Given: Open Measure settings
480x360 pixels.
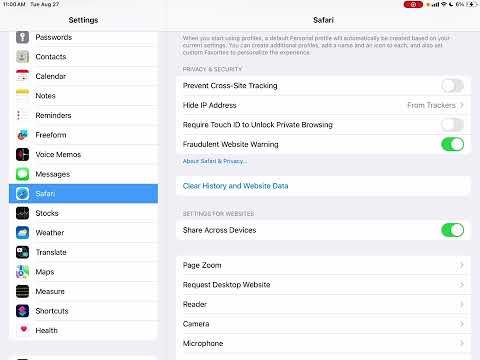Looking at the screenshot, I should (x=83, y=291).
